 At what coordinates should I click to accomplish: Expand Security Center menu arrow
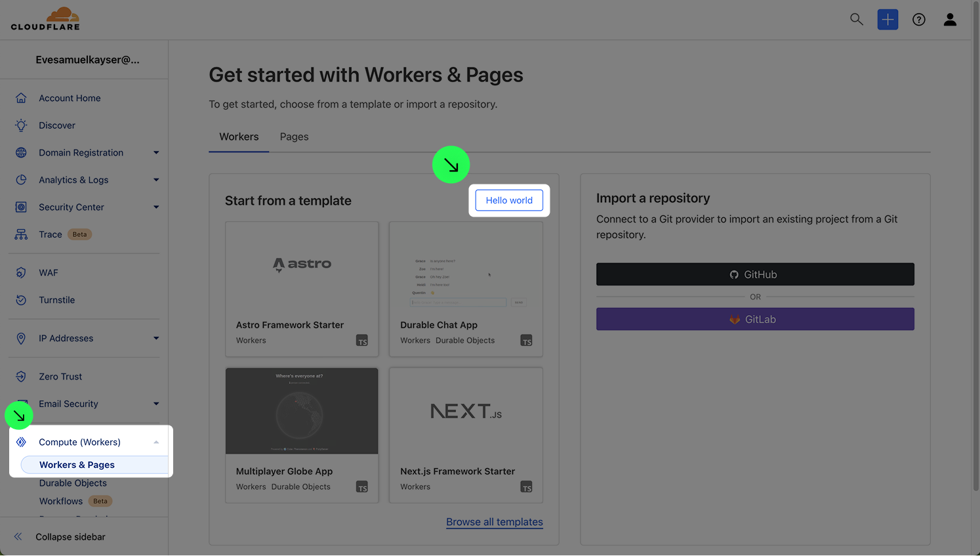click(x=156, y=207)
